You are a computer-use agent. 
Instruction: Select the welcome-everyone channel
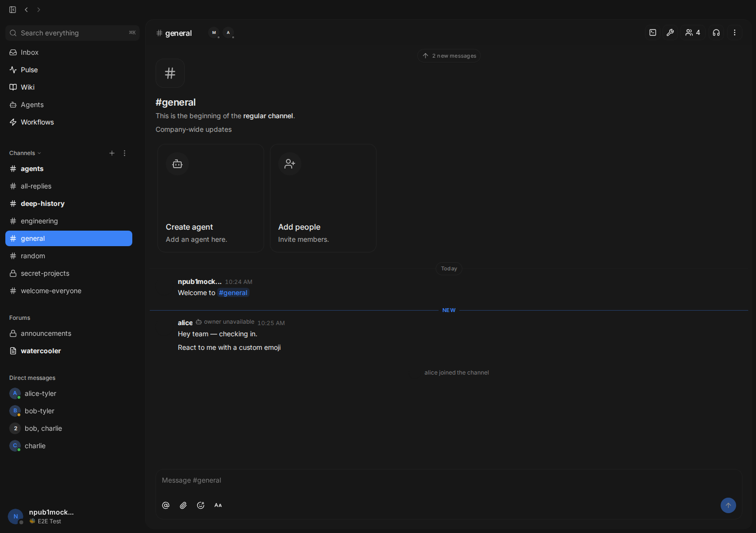69,291
